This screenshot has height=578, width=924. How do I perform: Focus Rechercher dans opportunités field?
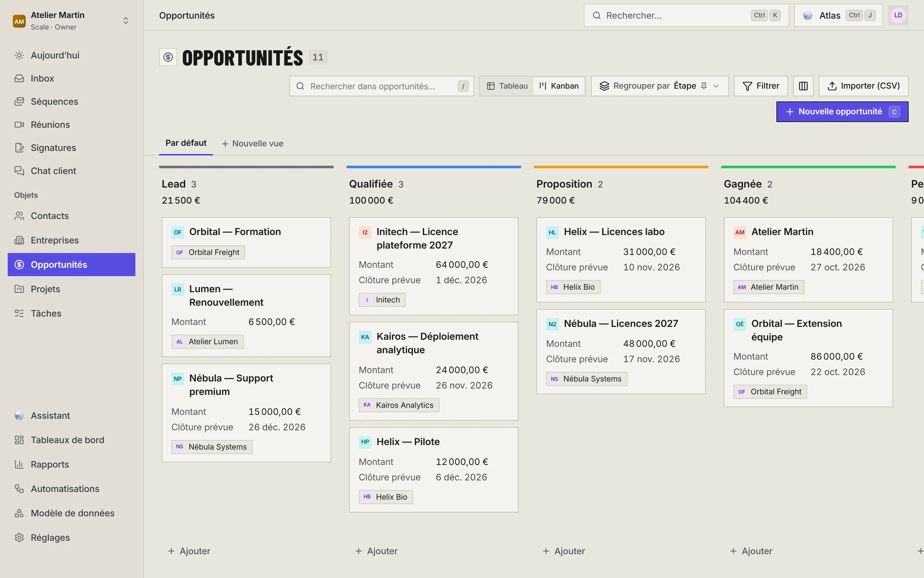click(x=381, y=86)
